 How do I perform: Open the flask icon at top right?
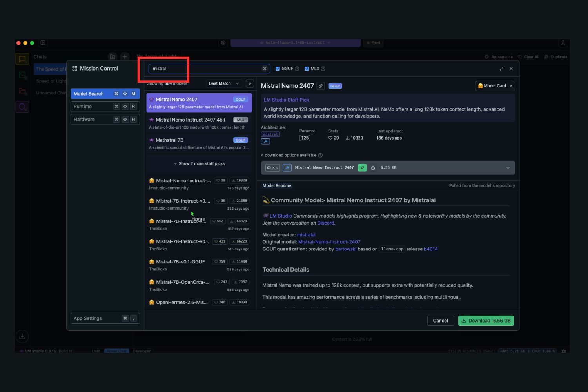click(x=563, y=43)
